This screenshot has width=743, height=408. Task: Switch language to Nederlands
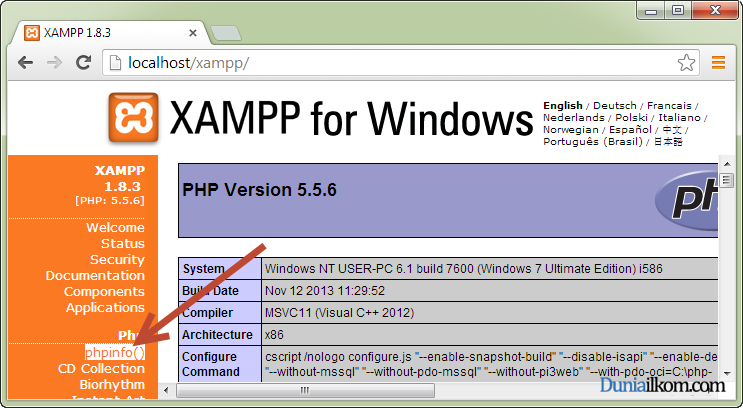point(573,118)
